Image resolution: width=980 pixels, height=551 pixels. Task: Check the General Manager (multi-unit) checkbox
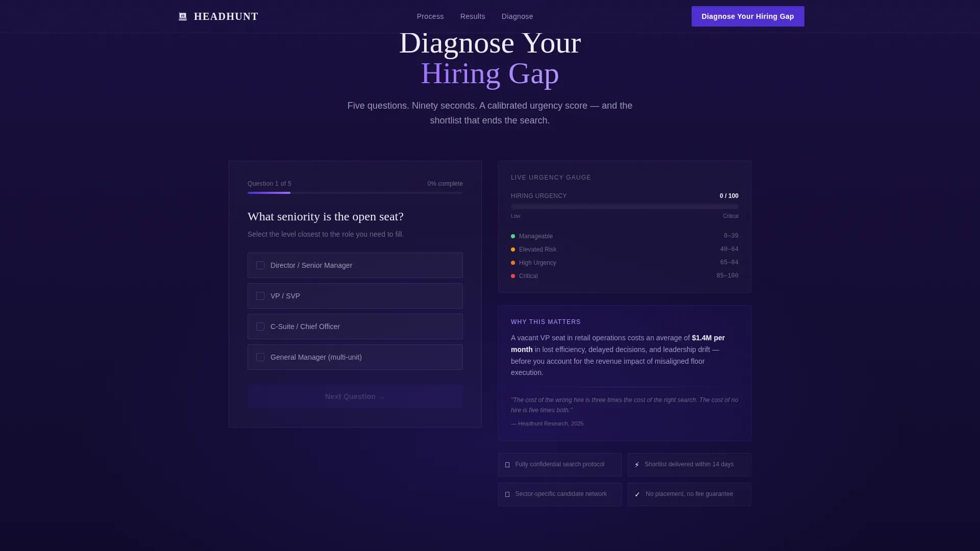click(x=260, y=357)
